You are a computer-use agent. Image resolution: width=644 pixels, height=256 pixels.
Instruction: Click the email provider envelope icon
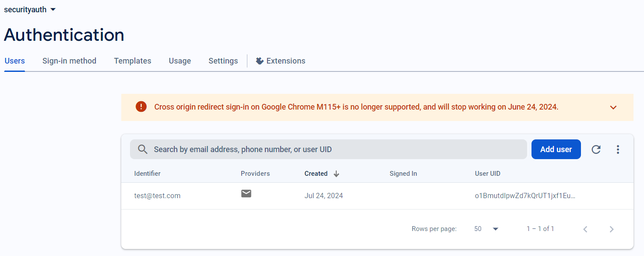tap(246, 193)
